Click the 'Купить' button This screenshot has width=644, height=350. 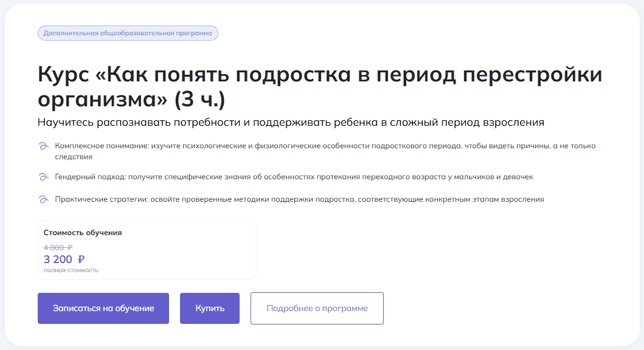pyautogui.click(x=209, y=308)
